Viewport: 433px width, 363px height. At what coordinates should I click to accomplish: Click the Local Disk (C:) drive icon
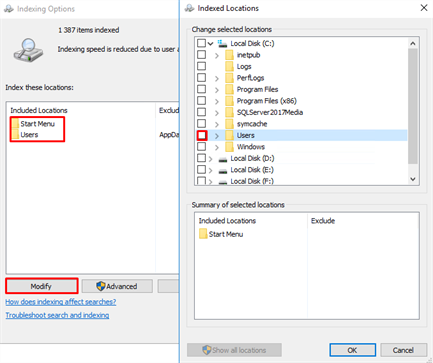pos(222,43)
